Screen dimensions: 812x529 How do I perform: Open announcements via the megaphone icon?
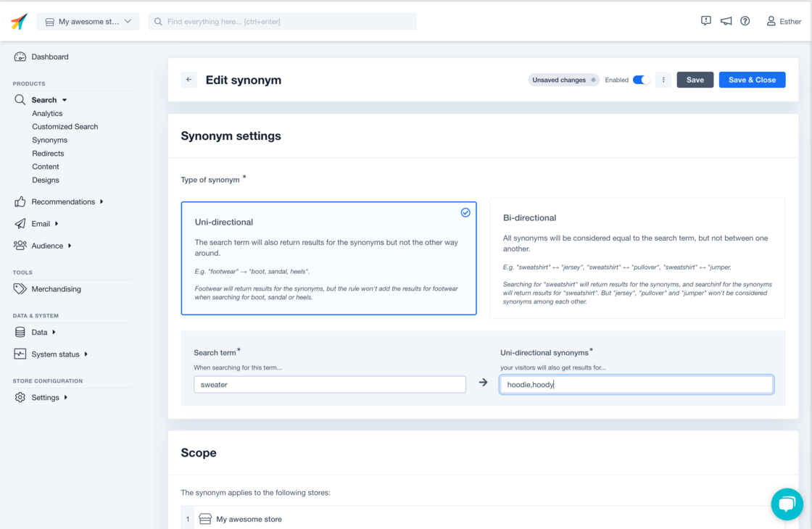pyautogui.click(x=726, y=21)
